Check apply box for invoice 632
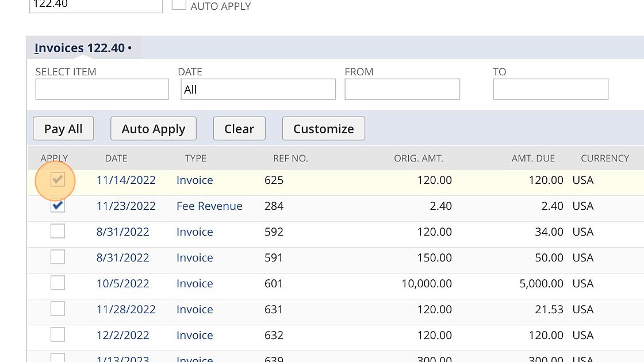The width and height of the screenshot is (644, 362). [57, 335]
